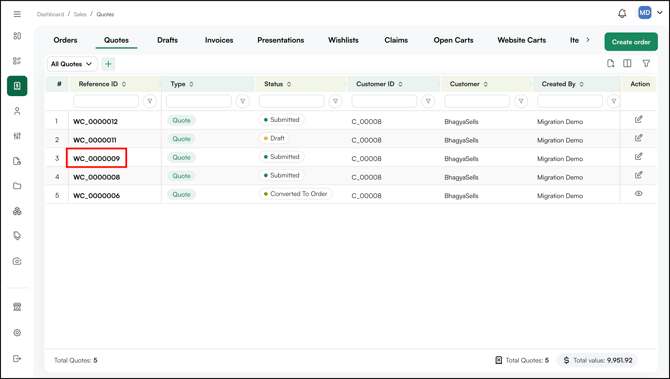Open Customer column filter funnel button

(521, 101)
